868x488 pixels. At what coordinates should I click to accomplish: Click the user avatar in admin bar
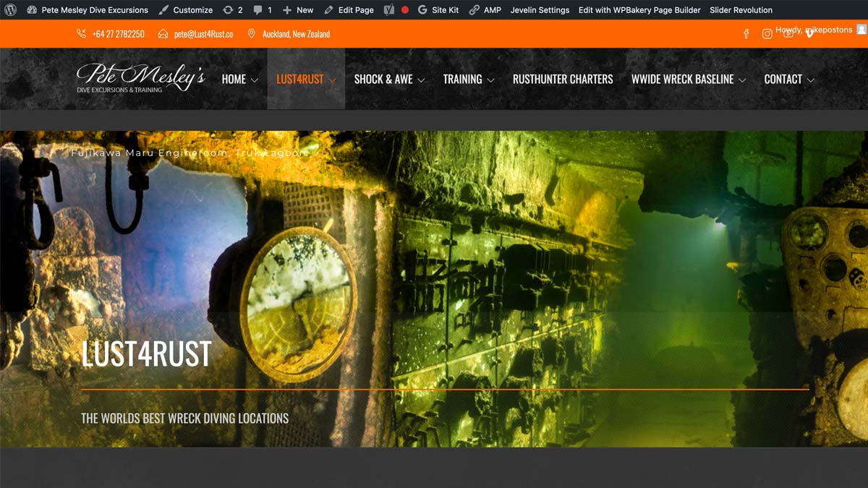click(x=861, y=30)
